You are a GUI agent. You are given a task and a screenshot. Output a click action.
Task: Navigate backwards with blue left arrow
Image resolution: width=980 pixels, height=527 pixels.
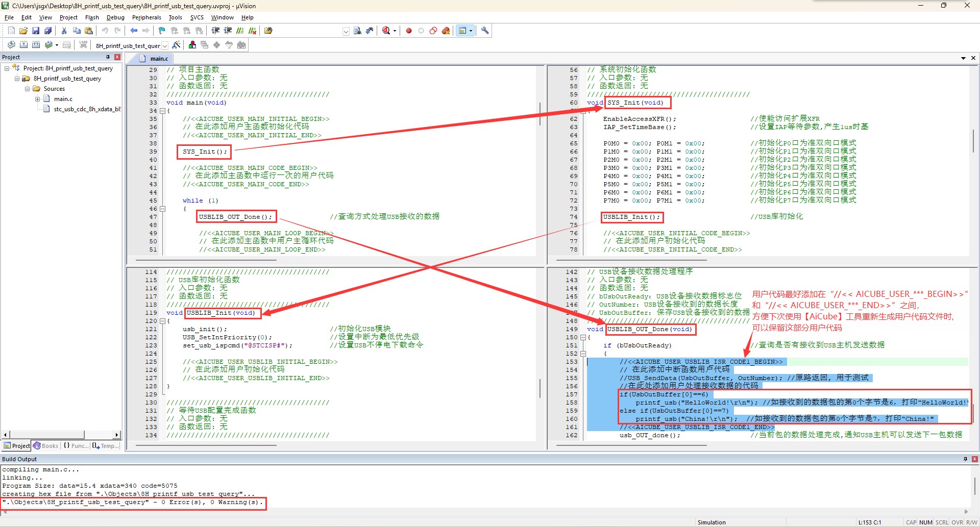tap(134, 31)
